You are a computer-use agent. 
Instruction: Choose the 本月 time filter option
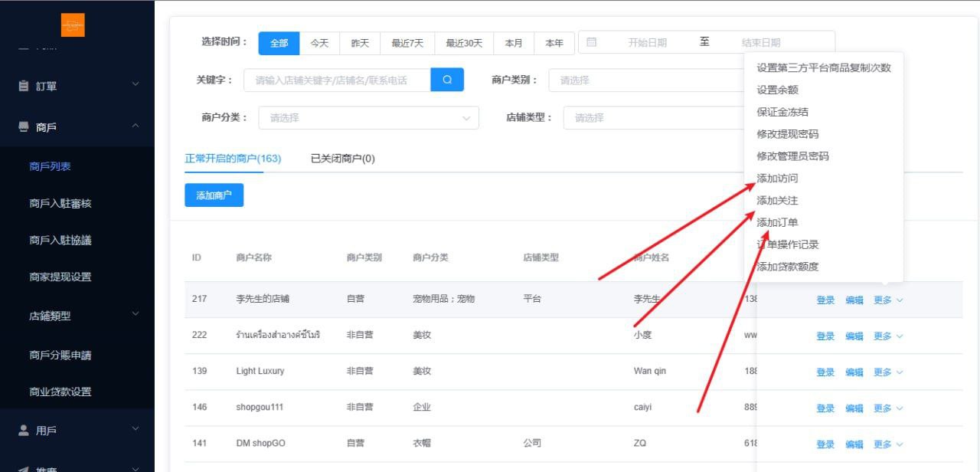point(514,44)
